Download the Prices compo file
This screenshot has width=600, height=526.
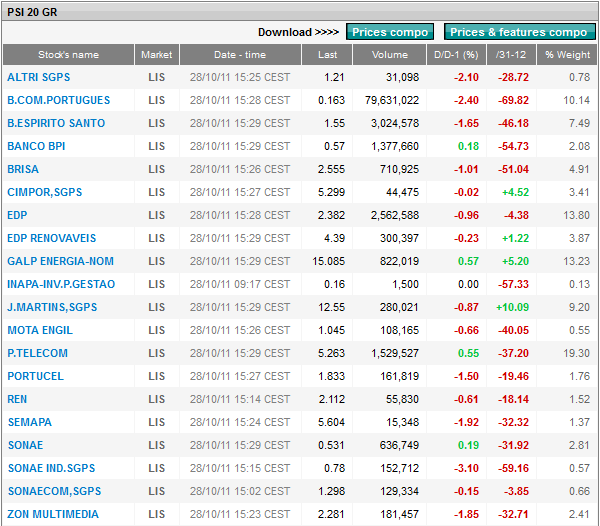click(390, 32)
